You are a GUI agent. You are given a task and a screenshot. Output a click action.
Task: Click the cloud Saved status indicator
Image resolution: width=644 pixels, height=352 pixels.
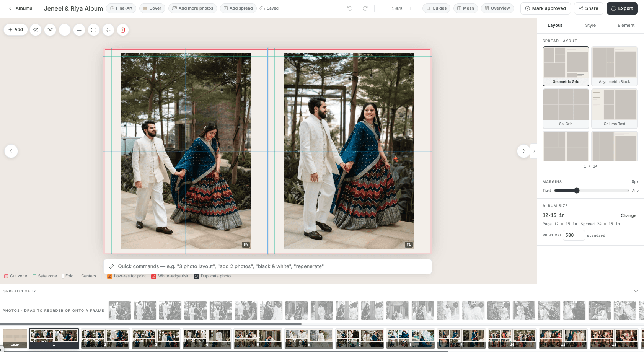point(269,8)
